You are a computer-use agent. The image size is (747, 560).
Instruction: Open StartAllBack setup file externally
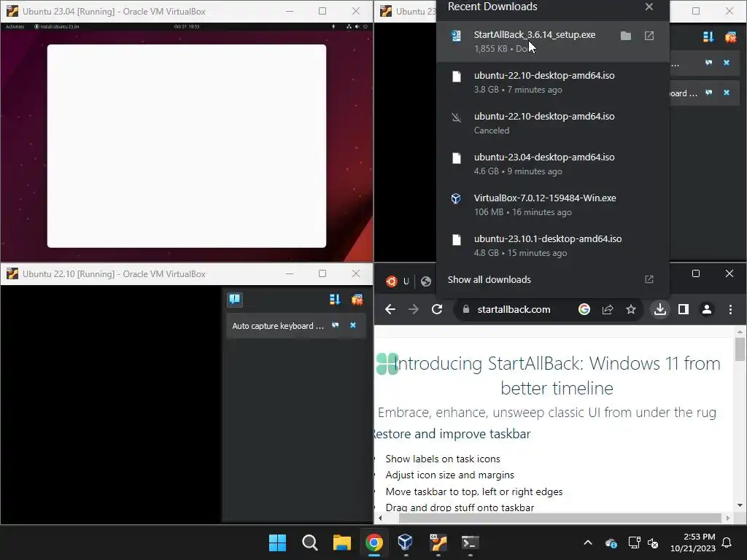pos(649,36)
